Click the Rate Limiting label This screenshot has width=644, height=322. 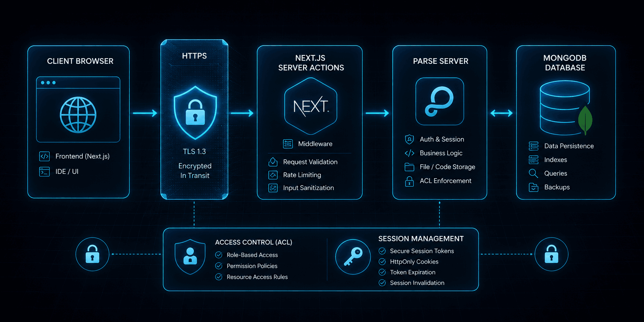click(x=302, y=175)
